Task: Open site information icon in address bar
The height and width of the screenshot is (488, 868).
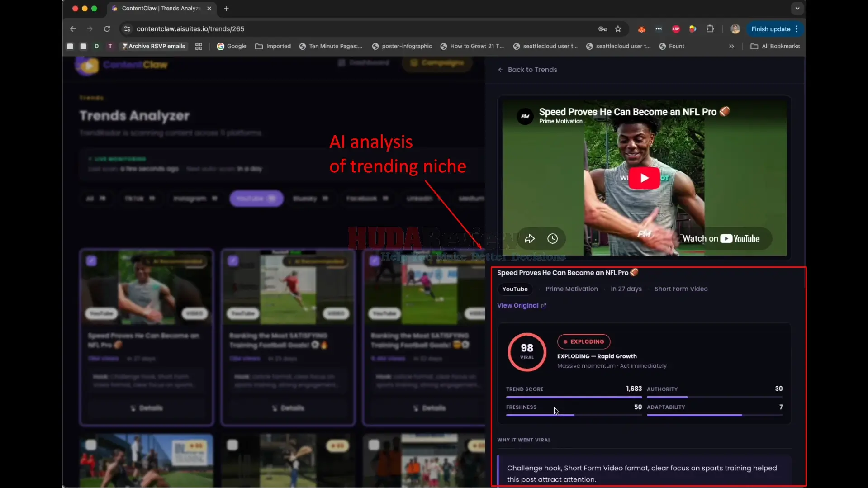Action: pyautogui.click(x=127, y=29)
